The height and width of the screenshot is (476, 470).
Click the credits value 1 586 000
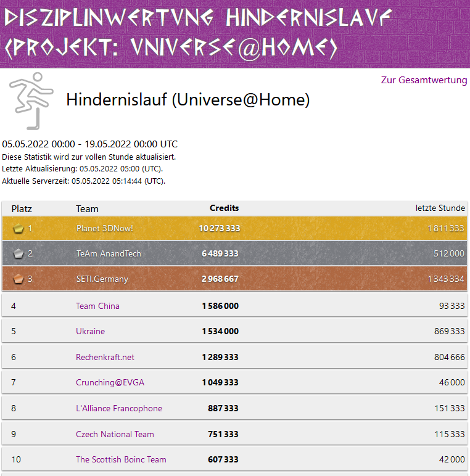pyautogui.click(x=220, y=306)
